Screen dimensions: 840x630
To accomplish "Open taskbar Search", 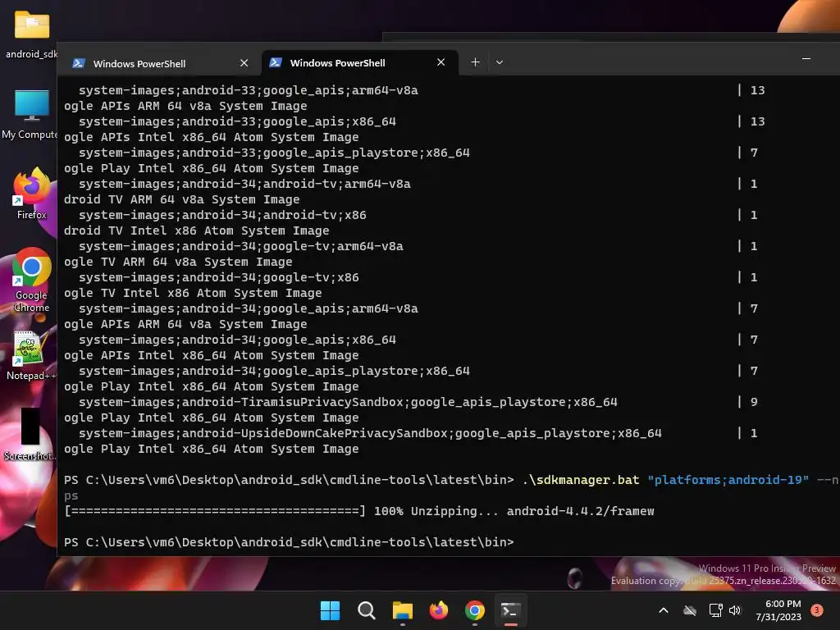I will pyautogui.click(x=367, y=610).
